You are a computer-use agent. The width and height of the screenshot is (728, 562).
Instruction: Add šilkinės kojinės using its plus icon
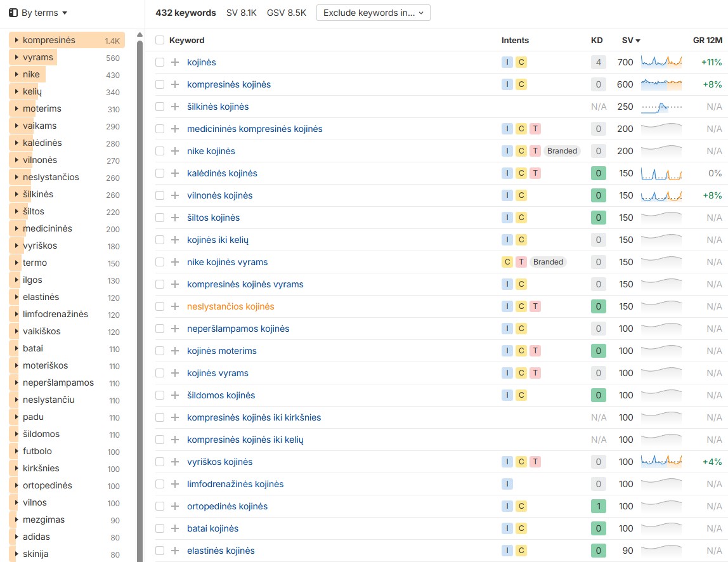pyautogui.click(x=175, y=107)
